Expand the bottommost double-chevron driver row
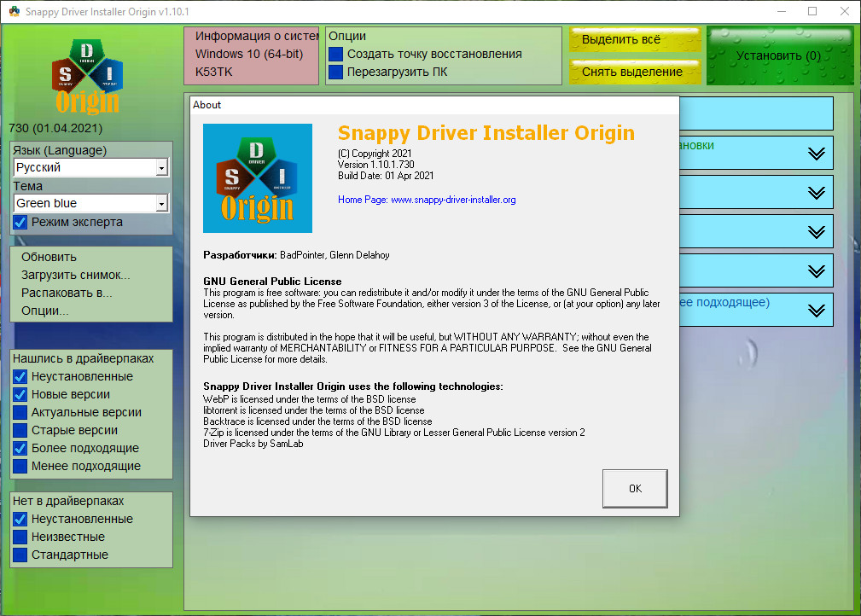This screenshot has height=616, width=861. click(816, 310)
